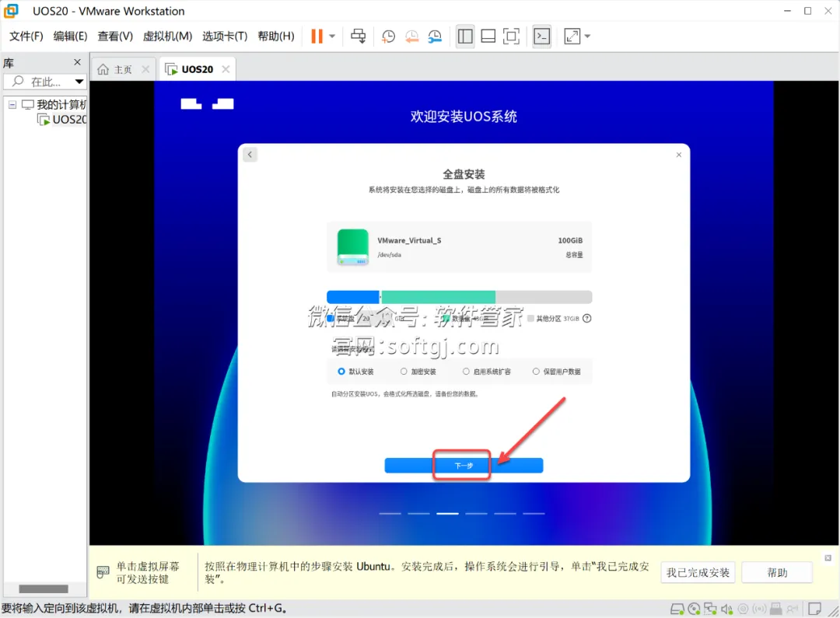Toggle the library sidebar view
The height and width of the screenshot is (618, 840).
[465, 37]
